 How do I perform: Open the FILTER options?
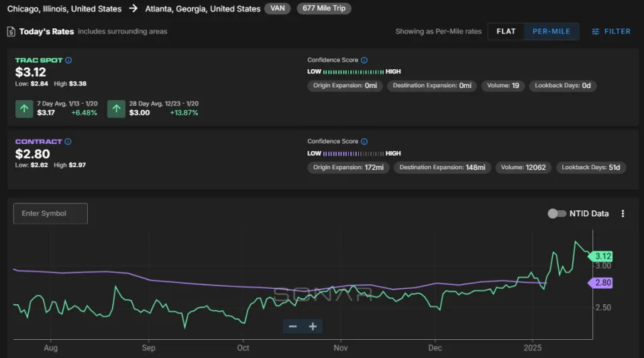(x=611, y=32)
